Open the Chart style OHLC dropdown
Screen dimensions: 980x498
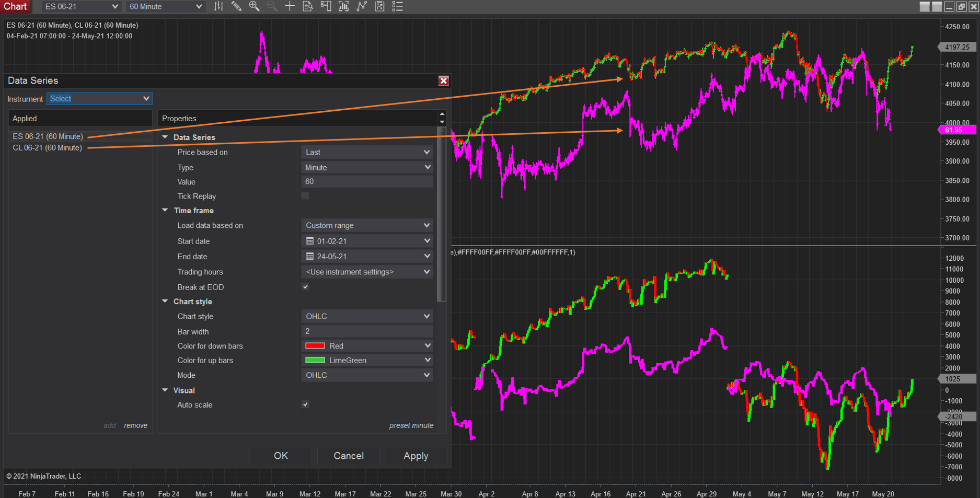(x=367, y=316)
